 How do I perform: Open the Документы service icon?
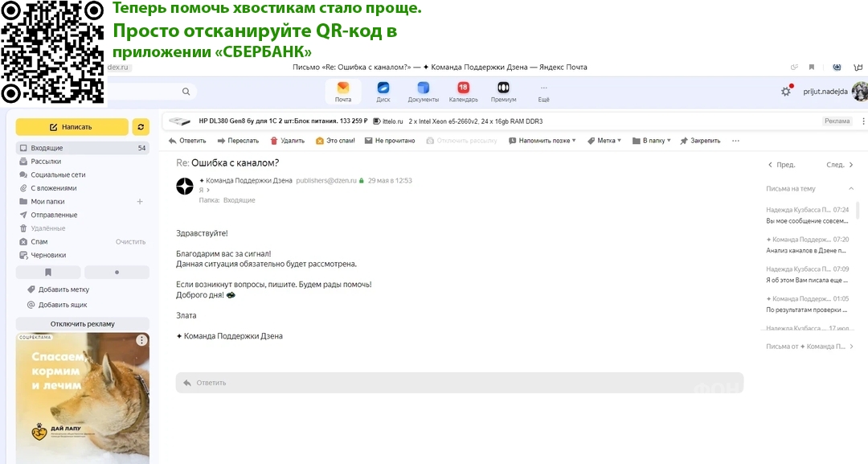423,92
